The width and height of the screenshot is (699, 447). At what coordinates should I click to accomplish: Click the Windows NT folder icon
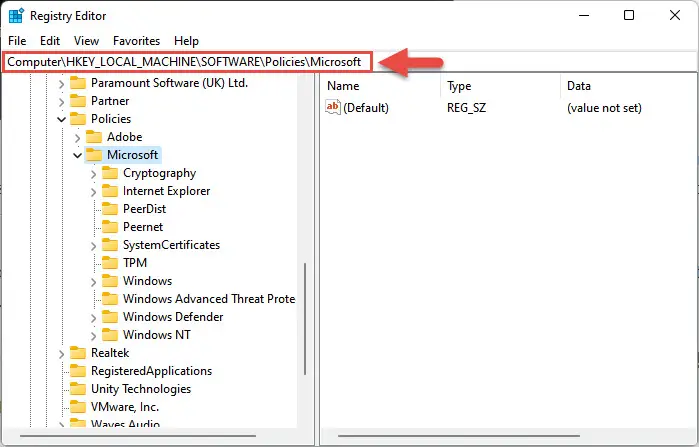pos(110,334)
